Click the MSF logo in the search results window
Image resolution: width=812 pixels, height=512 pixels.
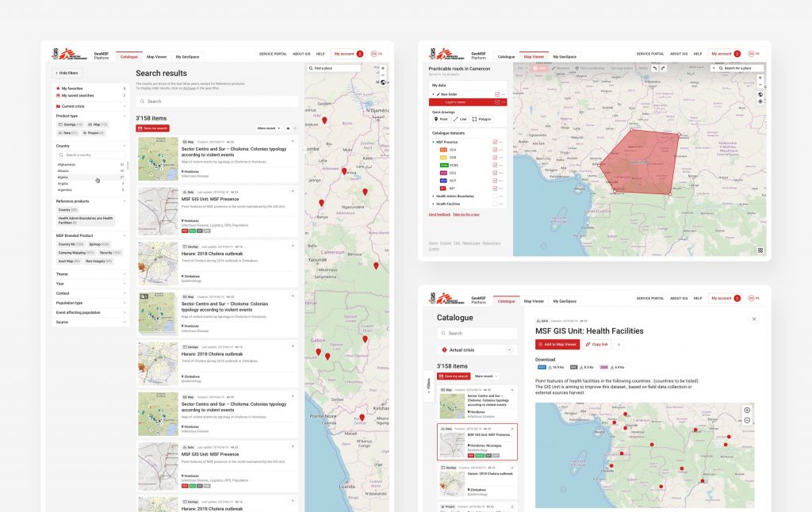click(70, 54)
